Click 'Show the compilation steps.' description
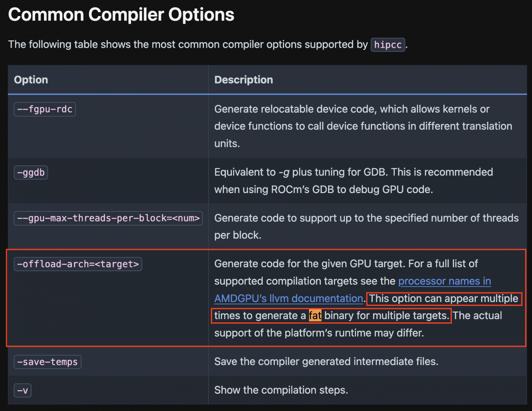Image resolution: width=532 pixels, height=411 pixels. tap(281, 390)
